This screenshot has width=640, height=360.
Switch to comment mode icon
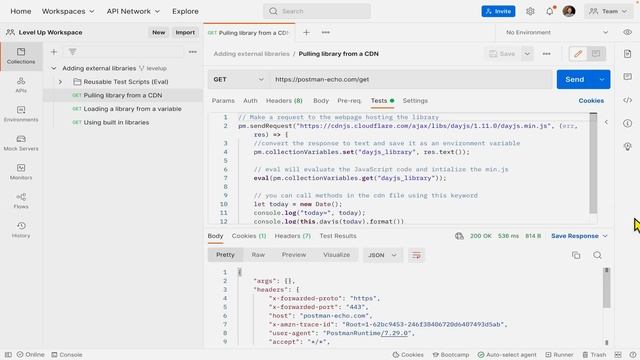(x=596, y=54)
